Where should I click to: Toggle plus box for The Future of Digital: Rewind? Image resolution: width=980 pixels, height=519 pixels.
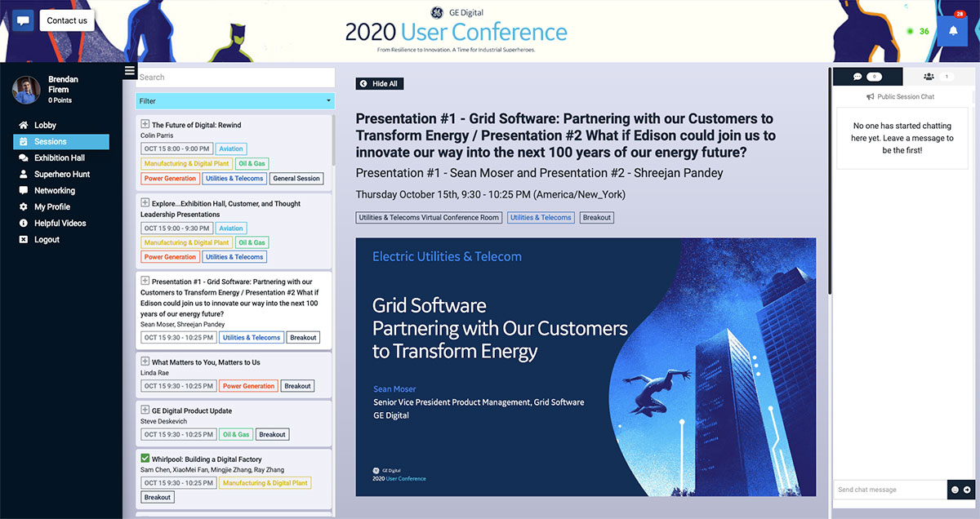145,125
